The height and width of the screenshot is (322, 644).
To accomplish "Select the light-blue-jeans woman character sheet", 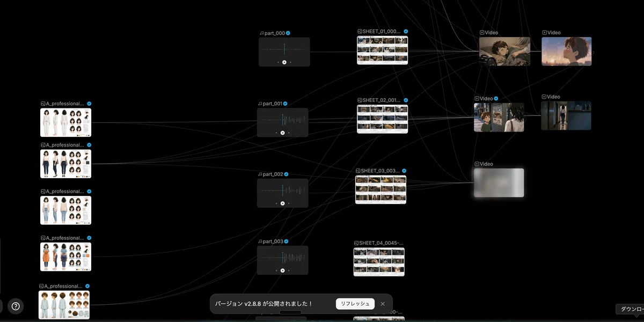I will pos(66,210).
